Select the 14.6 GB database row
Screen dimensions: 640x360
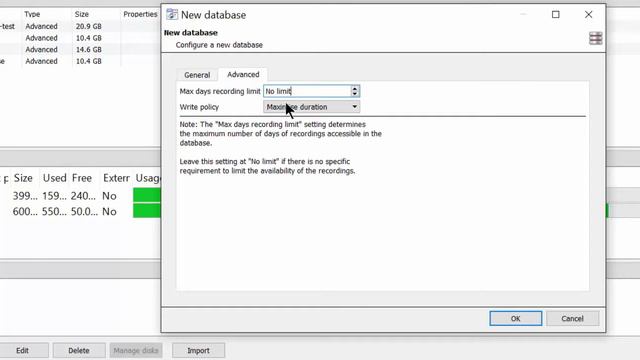80,49
